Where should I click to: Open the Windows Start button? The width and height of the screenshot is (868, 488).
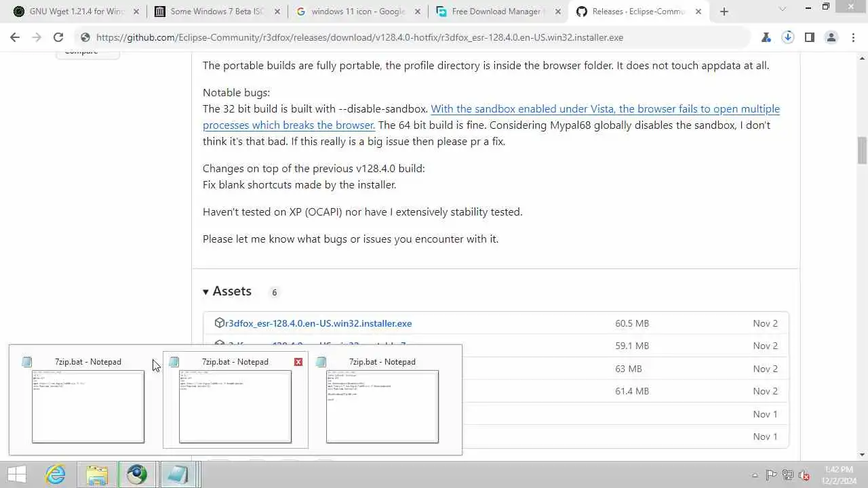pyautogui.click(x=16, y=474)
